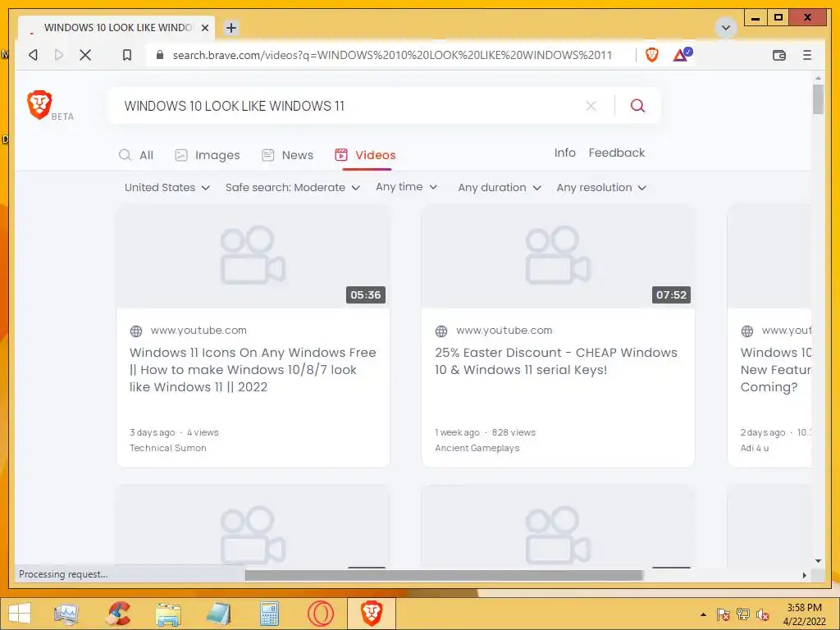Expand the Any resolution filter
The width and height of the screenshot is (840, 630).
tap(601, 188)
